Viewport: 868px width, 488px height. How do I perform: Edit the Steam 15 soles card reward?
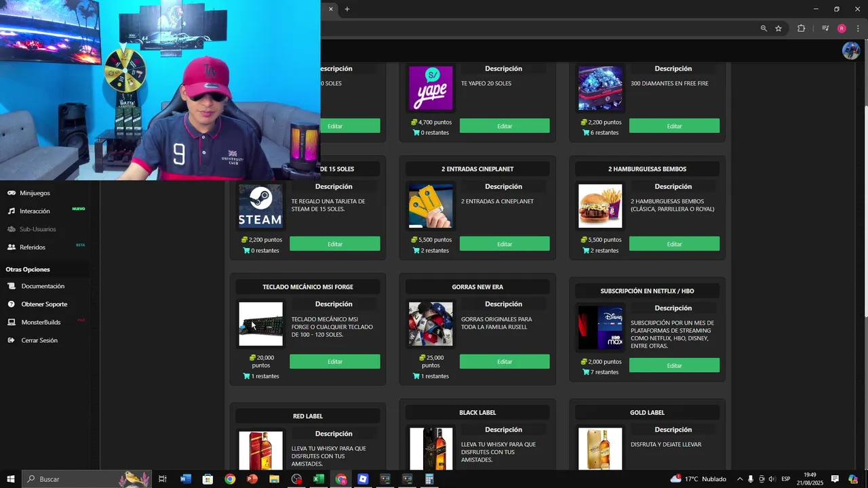coord(335,244)
